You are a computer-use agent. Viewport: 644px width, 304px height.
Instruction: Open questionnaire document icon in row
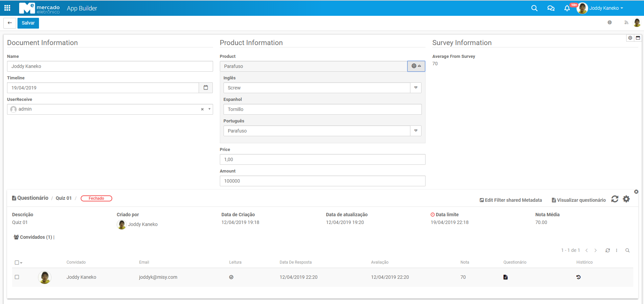click(x=505, y=277)
